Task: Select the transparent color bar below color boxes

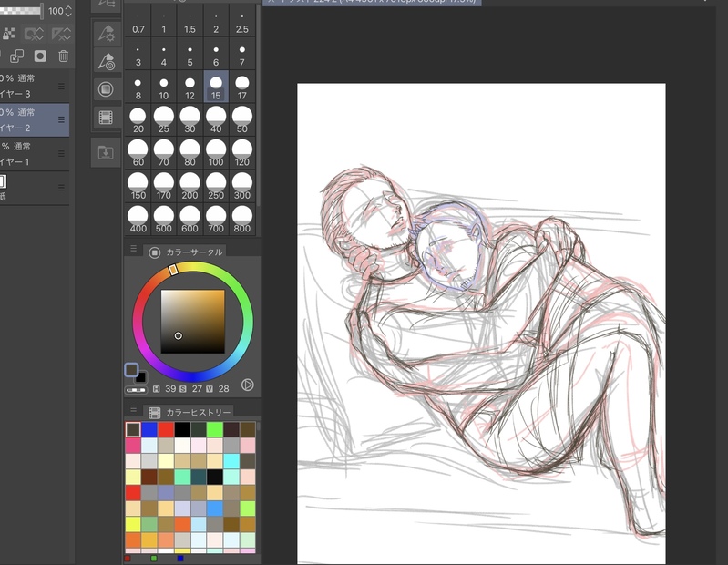Action: (x=136, y=390)
